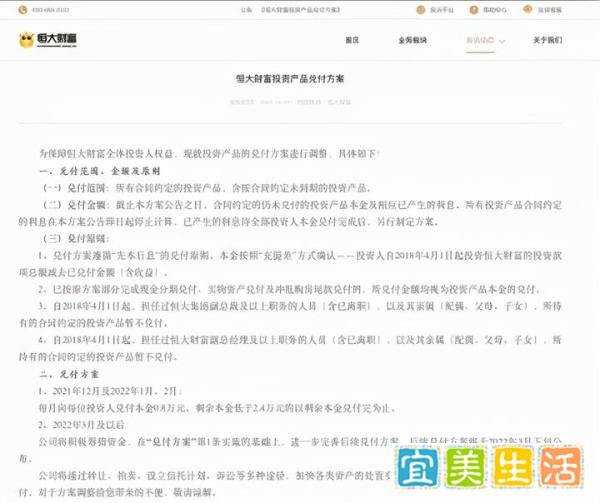Screen dimensions: 600x503
Task: Click the 帮助中心 (help center) icon
Action: pyautogui.click(x=474, y=10)
